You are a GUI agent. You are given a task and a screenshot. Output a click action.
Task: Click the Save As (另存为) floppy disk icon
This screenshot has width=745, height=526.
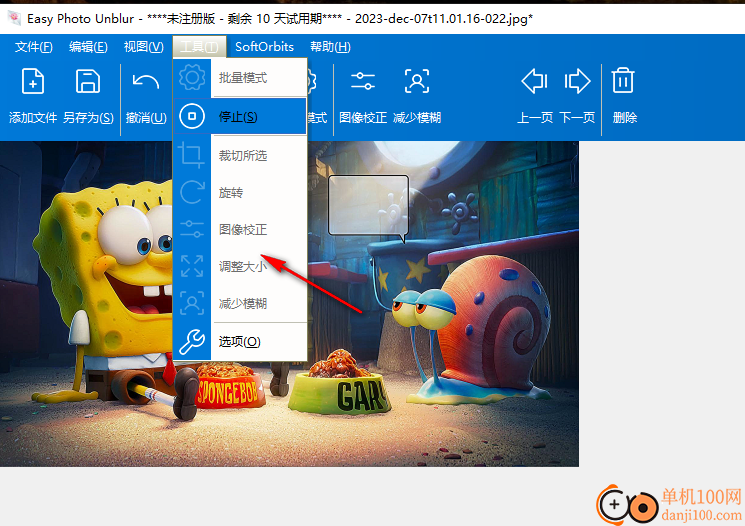88,81
